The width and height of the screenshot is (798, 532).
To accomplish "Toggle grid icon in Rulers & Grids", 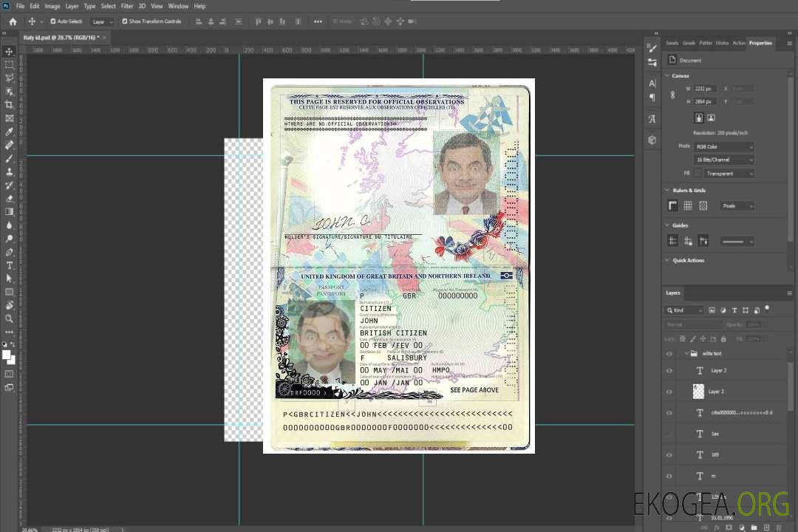I will click(688, 205).
